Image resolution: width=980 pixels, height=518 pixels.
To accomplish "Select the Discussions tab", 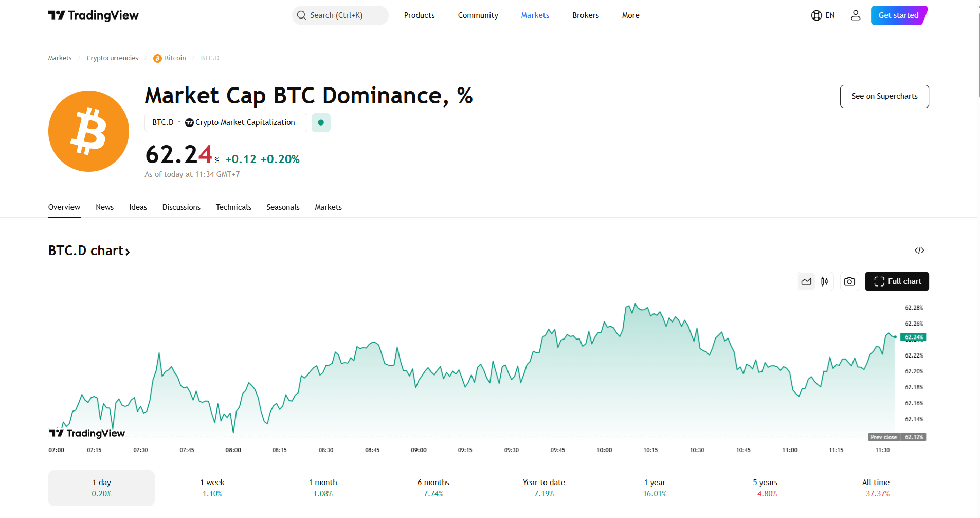I will [x=181, y=207].
